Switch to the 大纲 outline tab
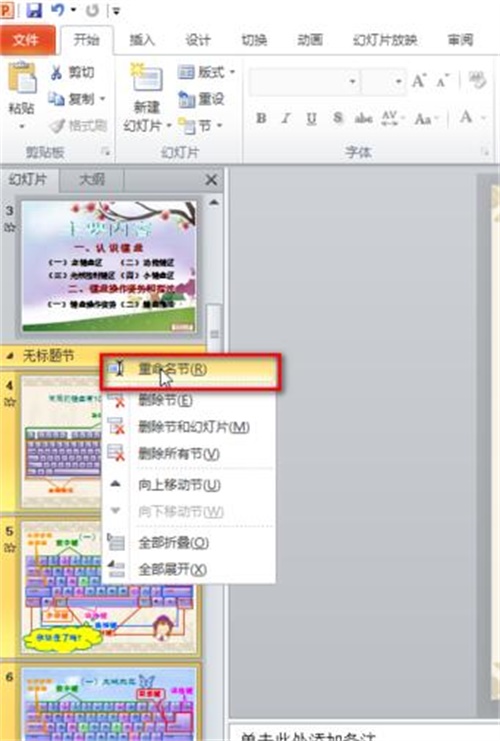The height and width of the screenshot is (741, 500). coord(92,180)
